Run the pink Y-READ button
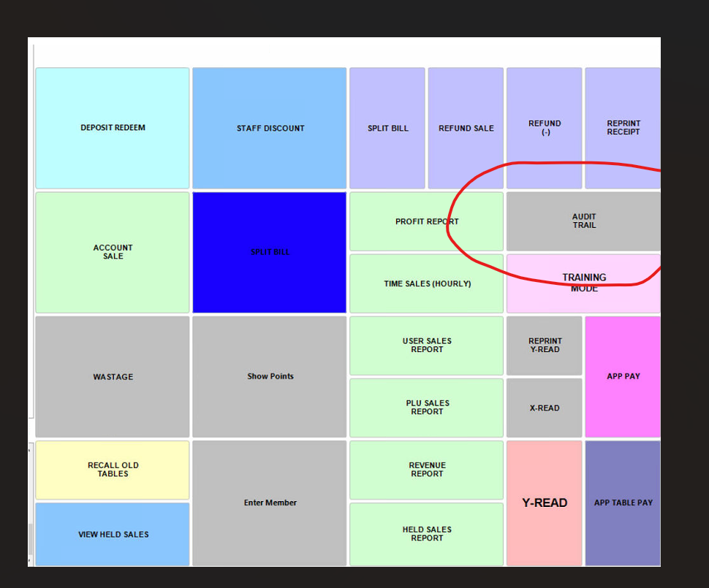This screenshot has width=709, height=588. coord(545,503)
